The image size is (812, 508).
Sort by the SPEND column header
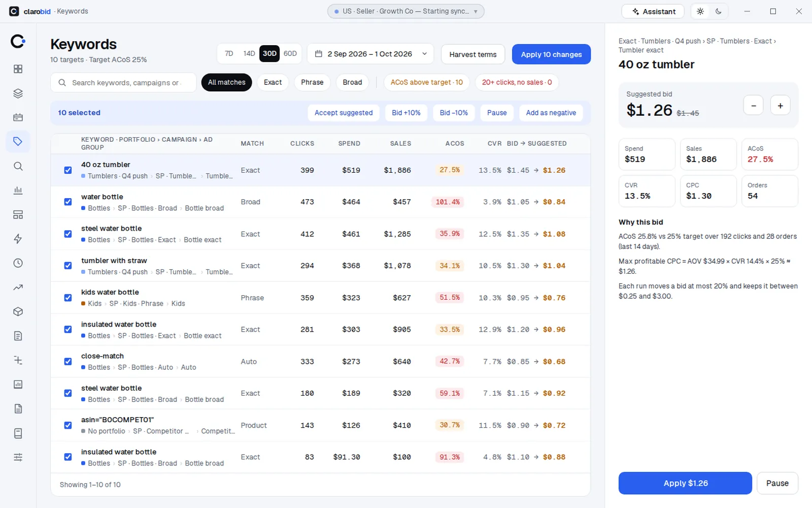(349, 143)
